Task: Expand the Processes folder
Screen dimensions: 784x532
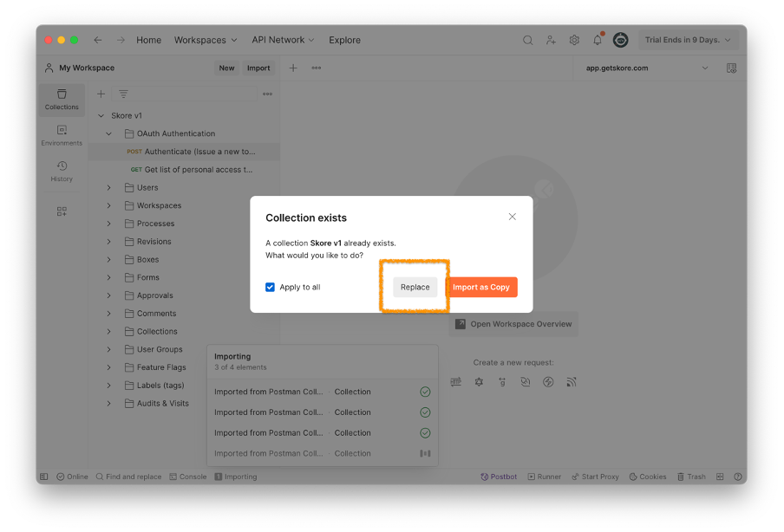Action: (x=108, y=224)
